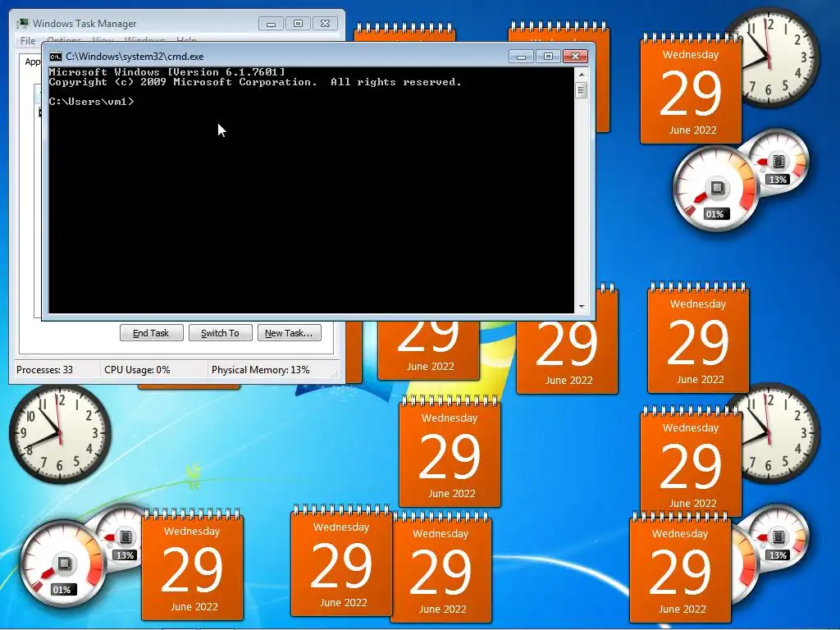Viewport: 840px width, 630px height.
Task: Click the 'Processes: 33' status bar entry
Action: (x=44, y=370)
